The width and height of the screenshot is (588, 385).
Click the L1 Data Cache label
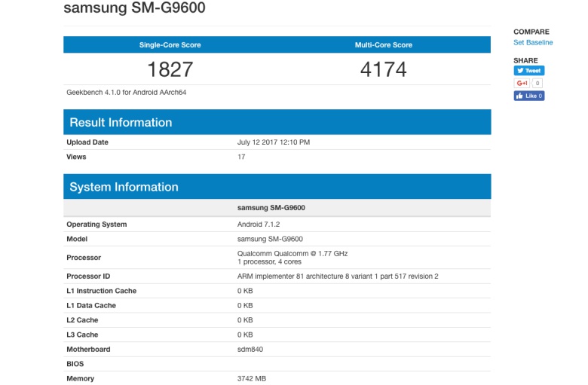click(x=91, y=306)
